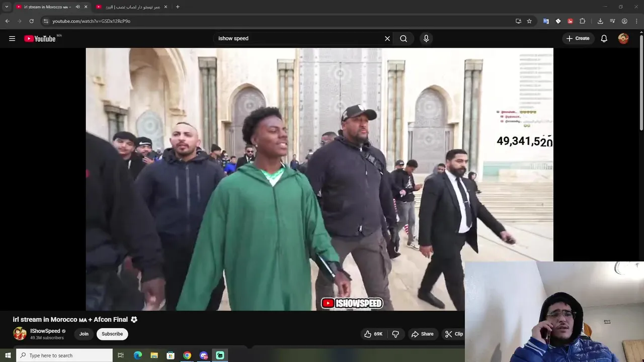Click the address bar URL

tap(92, 21)
